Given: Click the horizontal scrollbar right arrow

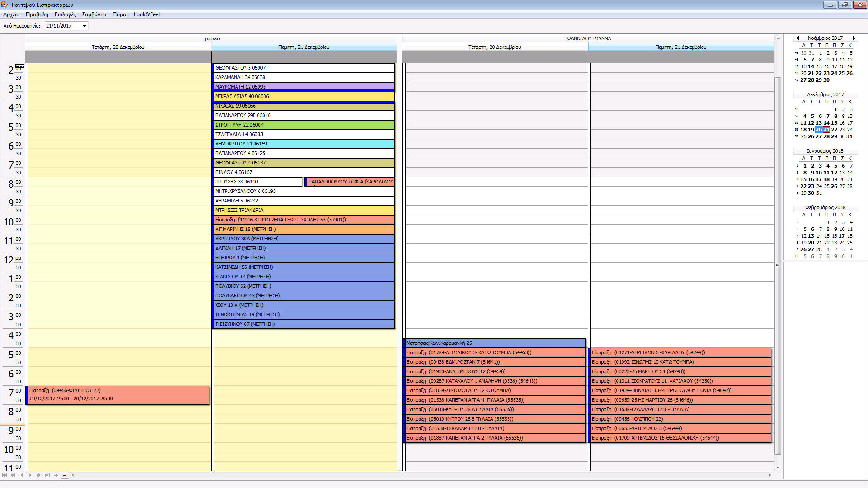Looking at the screenshot, I should [x=770, y=475].
